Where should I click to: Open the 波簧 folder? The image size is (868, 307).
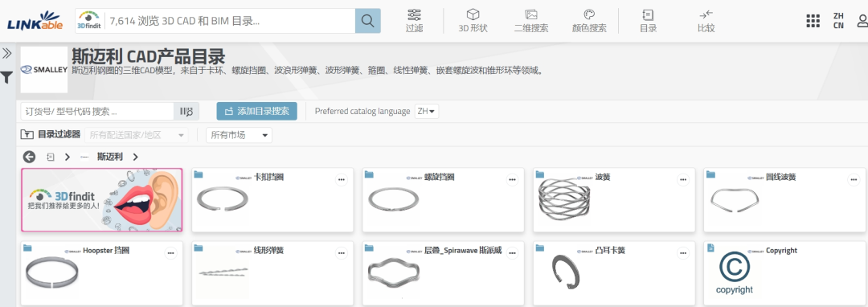point(614,199)
